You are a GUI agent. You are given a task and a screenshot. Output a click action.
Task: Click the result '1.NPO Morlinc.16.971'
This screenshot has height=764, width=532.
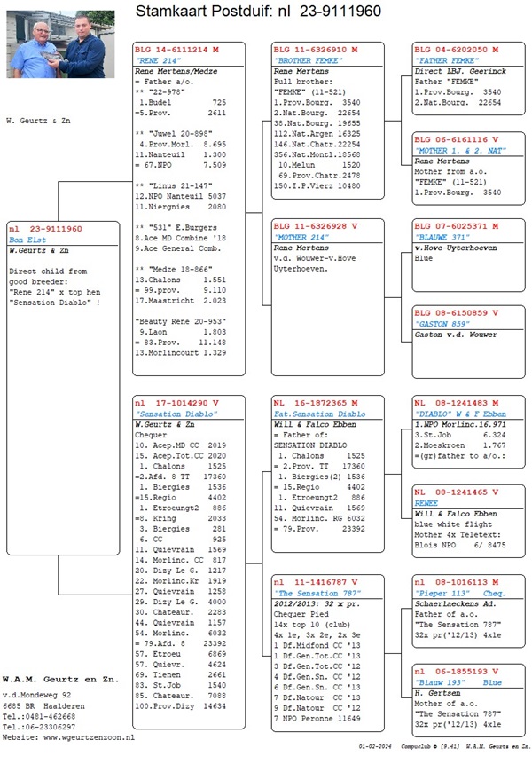click(x=460, y=424)
